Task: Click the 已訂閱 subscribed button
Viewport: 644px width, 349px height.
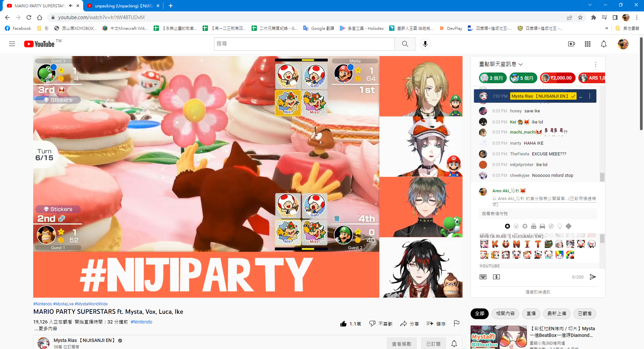Action: (x=433, y=344)
